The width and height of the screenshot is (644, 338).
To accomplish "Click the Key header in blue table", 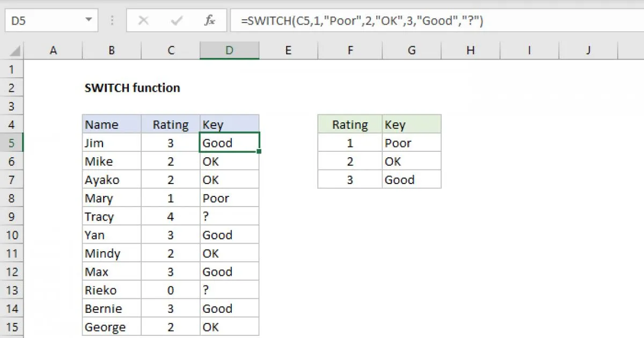I will pyautogui.click(x=229, y=125).
